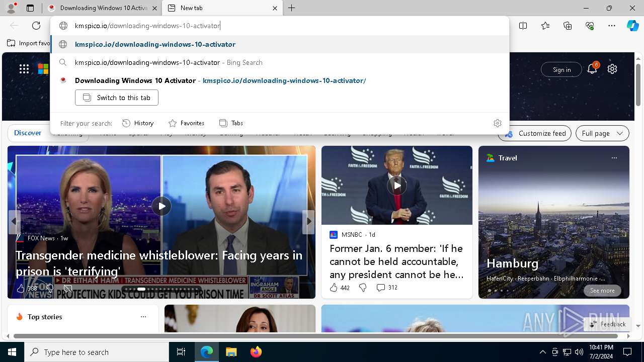Click See more on the Hamburg card
This screenshot has width=644, height=362.
[602, 291]
